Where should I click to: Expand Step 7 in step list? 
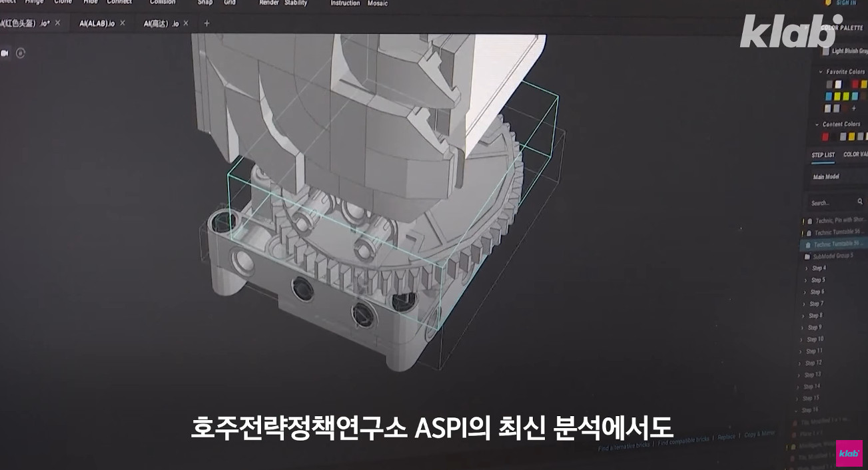[x=805, y=304]
